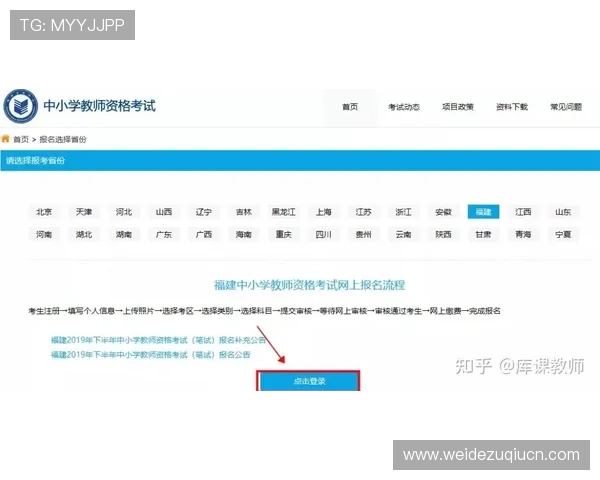Open the 项目政策 navigation tab
The width and height of the screenshot is (600, 480).
[x=458, y=107]
